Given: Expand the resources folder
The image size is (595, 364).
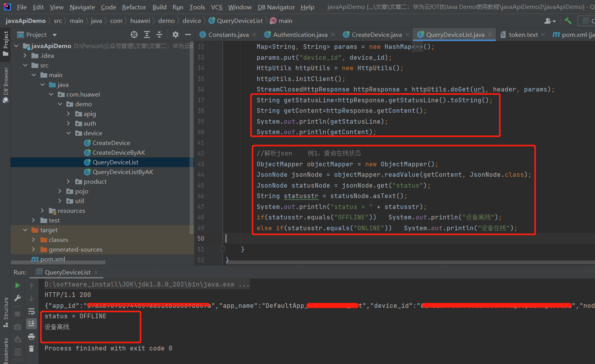Looking at the screenshot, I should (42, 210).
